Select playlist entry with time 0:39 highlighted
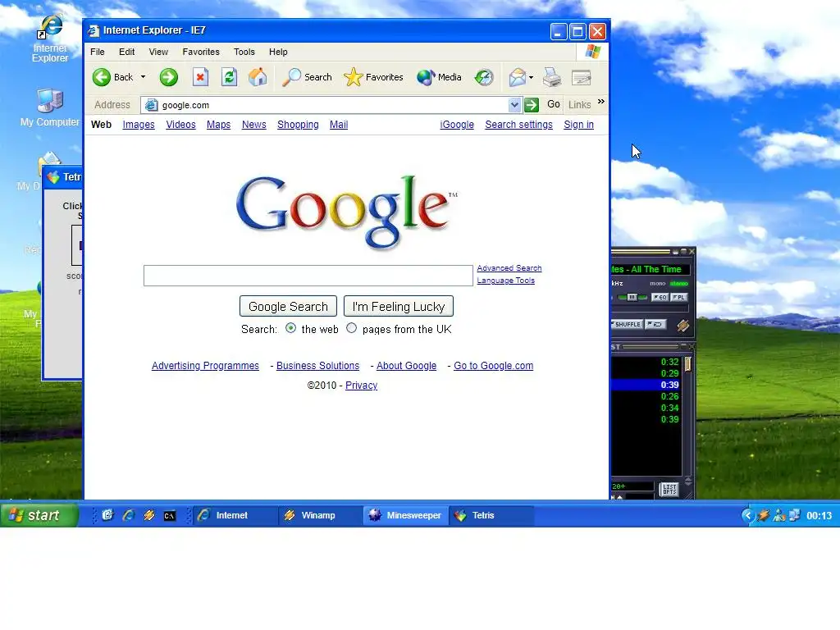The width and height of the screenshot is (840, 630). pos(646,385)
